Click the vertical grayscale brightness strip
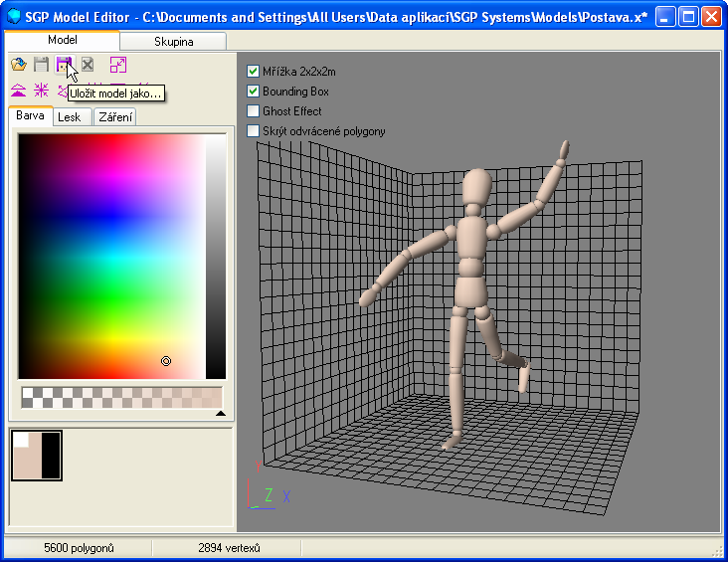728x562 pixels. click(215, 257)
